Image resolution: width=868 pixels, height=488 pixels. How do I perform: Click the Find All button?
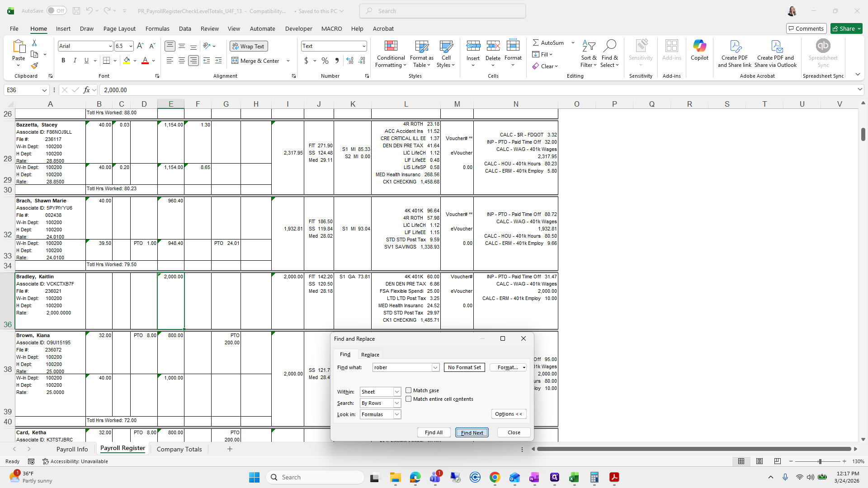434,432
